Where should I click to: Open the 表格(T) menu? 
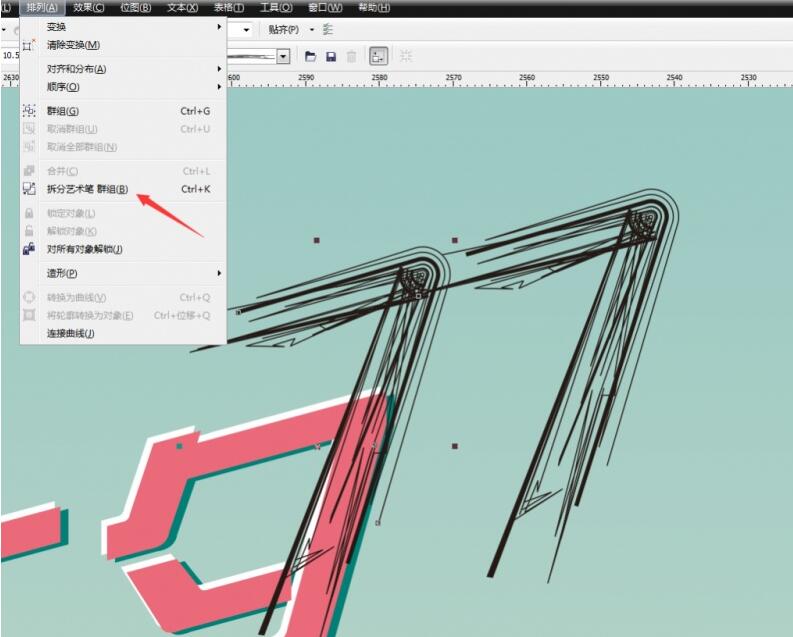pyautogui.click(x=229, y=8)
